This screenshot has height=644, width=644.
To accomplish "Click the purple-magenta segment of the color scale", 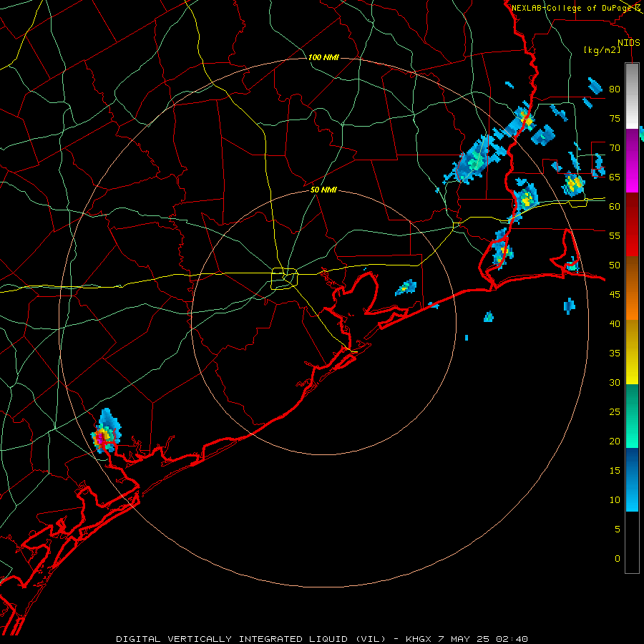I will tap(632, 160).
